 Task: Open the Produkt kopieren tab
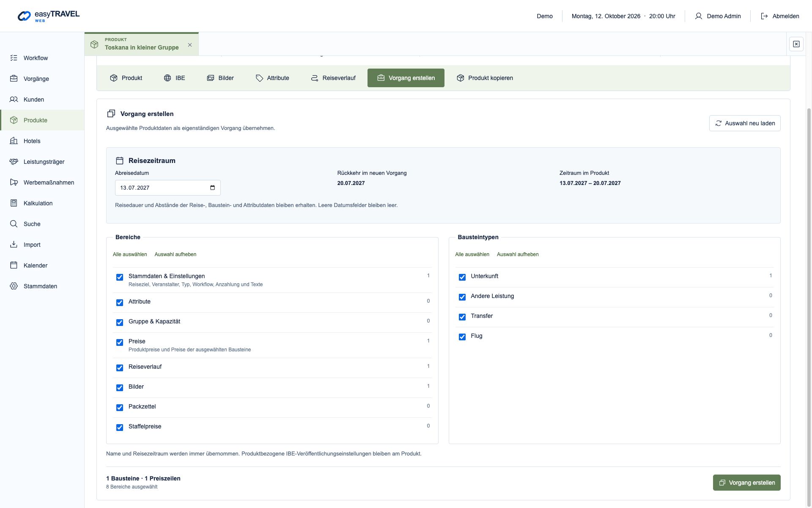[x=485, y=78]
